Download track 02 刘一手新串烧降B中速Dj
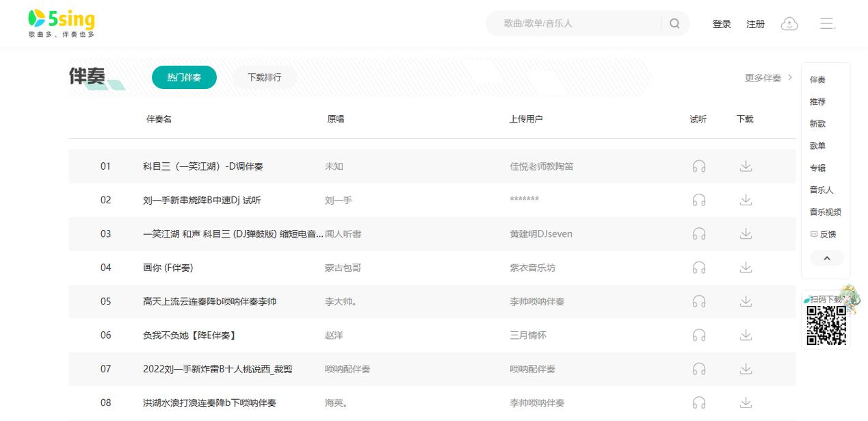868x421 pixels. (x=746, y=200)
